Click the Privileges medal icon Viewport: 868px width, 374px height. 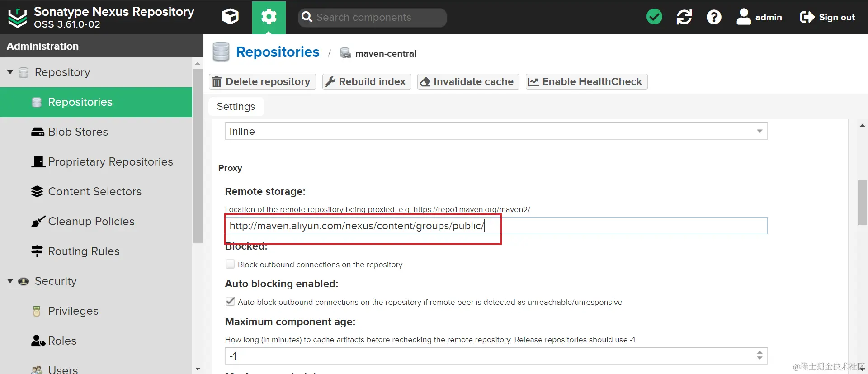37,311
